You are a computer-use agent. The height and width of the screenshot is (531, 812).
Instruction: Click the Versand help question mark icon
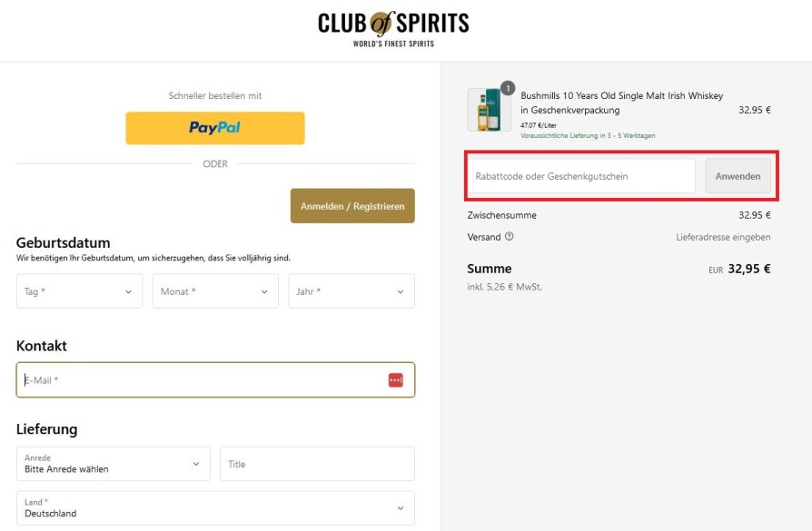[509, 237]
